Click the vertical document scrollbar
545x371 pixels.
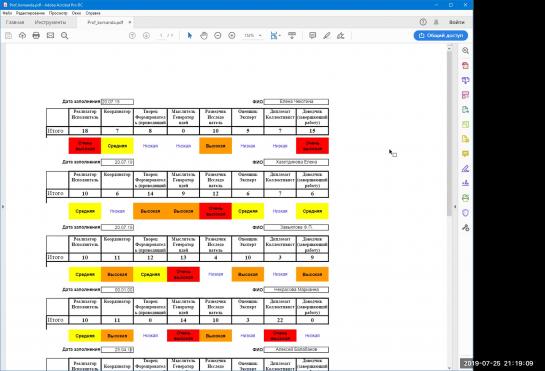tap(449, 207)
